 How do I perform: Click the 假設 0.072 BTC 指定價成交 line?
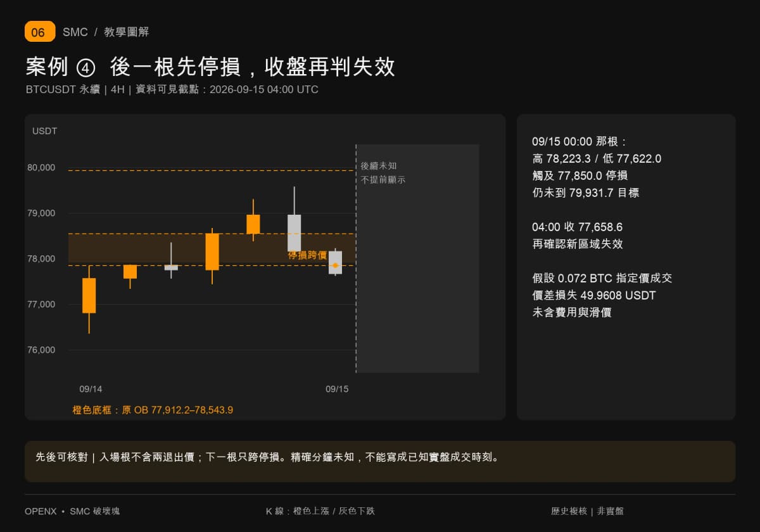(602, 278)
